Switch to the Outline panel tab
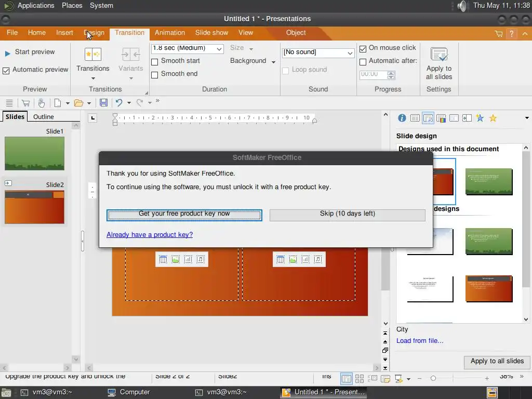Image resolution: width=532 pixels, height=399 pixels. coord(44,117)
